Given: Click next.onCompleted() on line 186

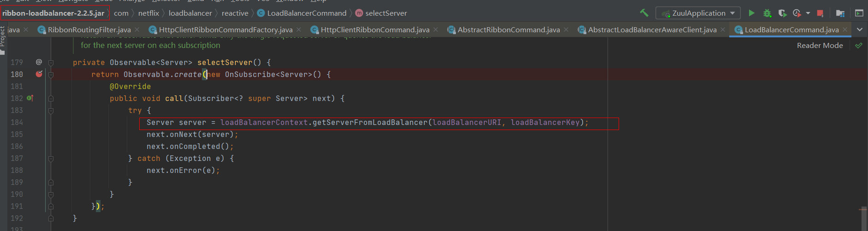Looking at the screenshot, I should pyautogui.click(x=188, y=146).
